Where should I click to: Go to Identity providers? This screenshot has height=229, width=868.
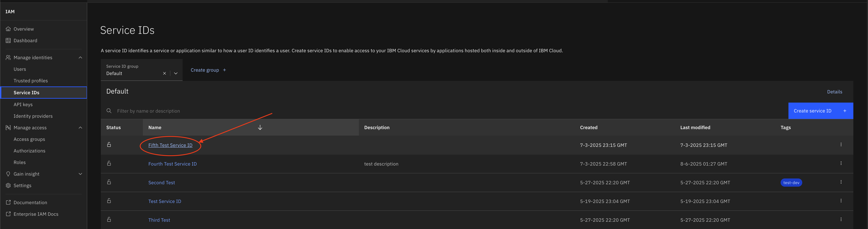[33, 116]
